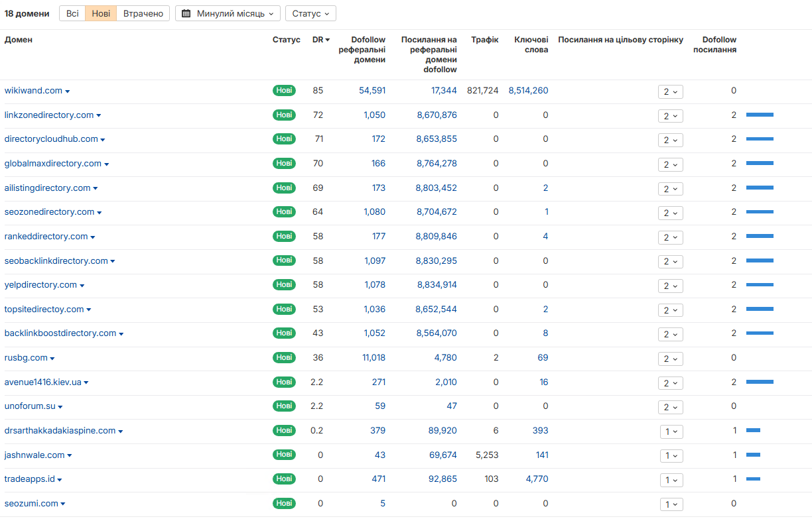Expand caret next to rusbg.com
The image size is (812, 519).
click(52, 359)
